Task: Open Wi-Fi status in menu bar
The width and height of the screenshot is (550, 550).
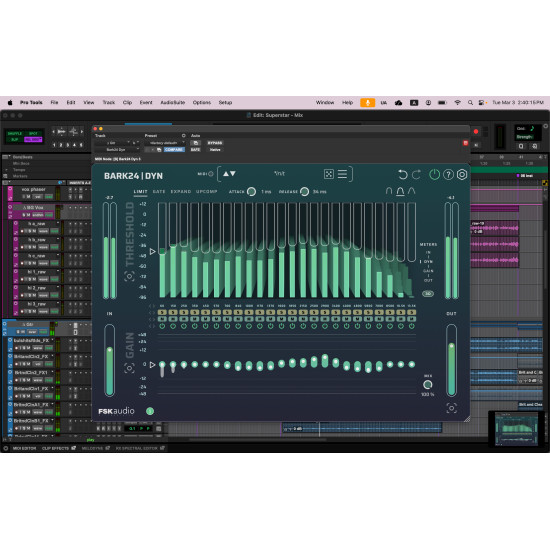Action: pos(457,103)
